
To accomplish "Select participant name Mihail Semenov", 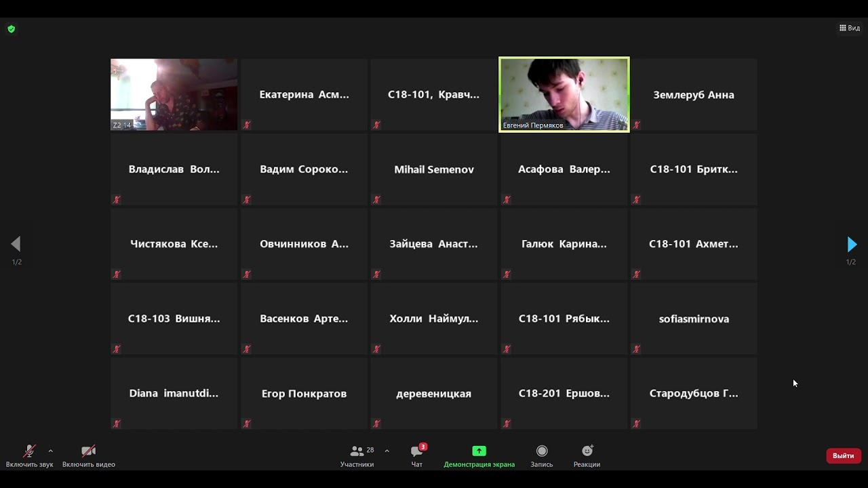I will click(434, 169).
